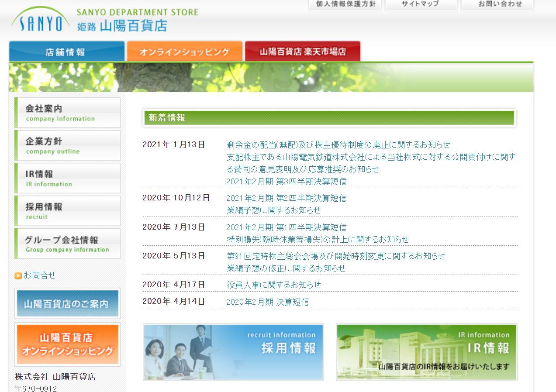Select the オンラインショッピング tab

pos(184,52)
